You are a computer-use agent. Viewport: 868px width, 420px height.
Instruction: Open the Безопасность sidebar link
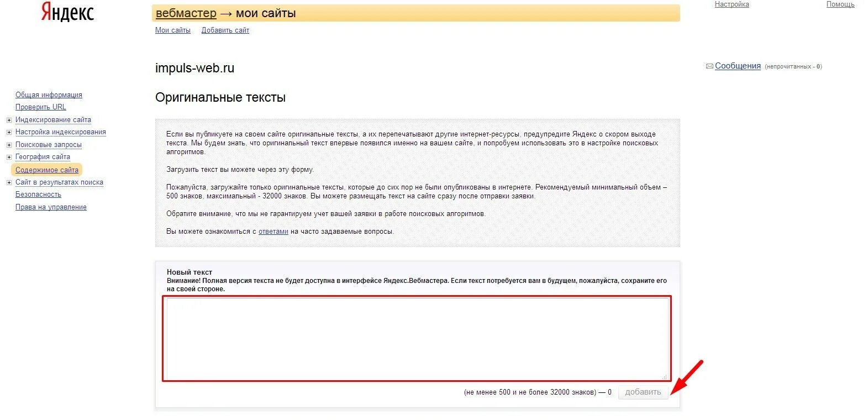click(38, 195)
